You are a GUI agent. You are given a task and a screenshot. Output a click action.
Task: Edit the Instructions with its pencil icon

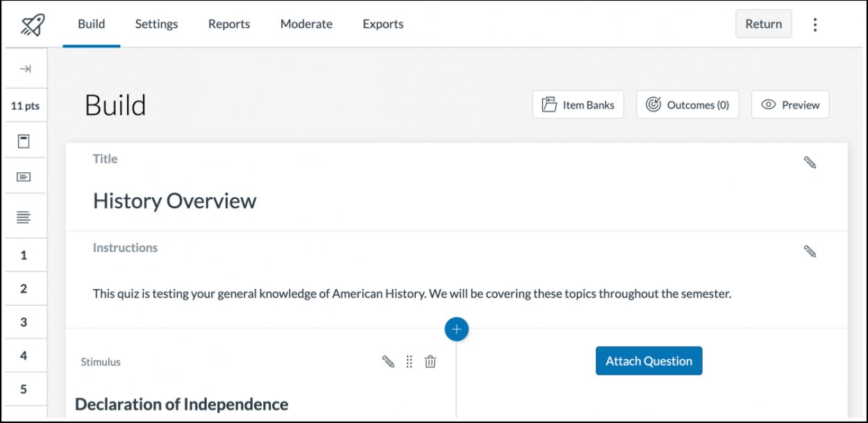(x=810, y=251)
